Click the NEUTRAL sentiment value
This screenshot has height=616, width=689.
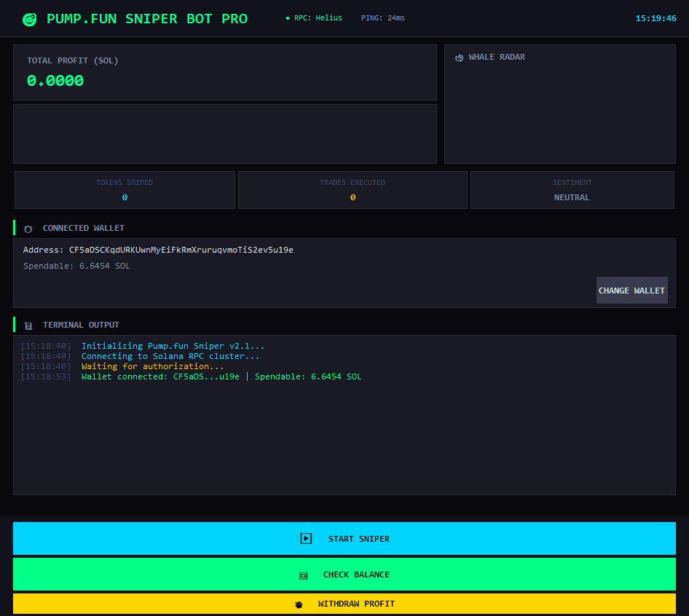pyautogui.click(x=572, y=198)
